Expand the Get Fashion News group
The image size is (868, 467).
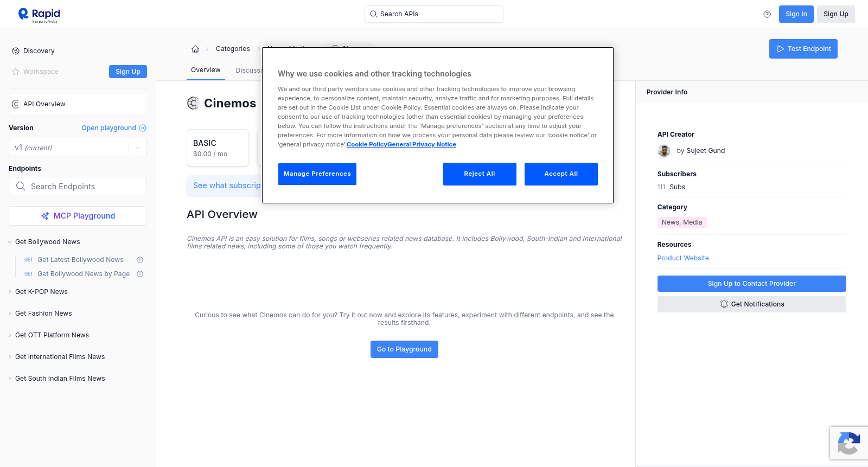coord(10,314)
